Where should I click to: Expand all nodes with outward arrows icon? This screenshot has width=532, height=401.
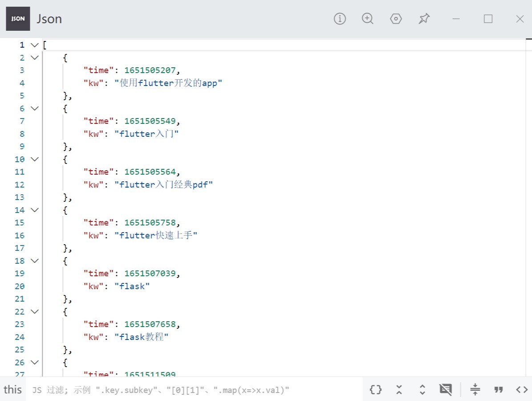pyautogui.click(x=422, y=389)
